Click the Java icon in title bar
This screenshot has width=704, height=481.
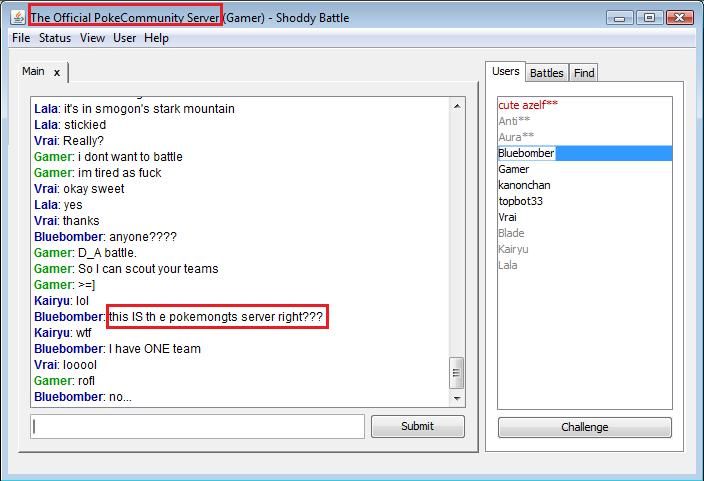18,18
